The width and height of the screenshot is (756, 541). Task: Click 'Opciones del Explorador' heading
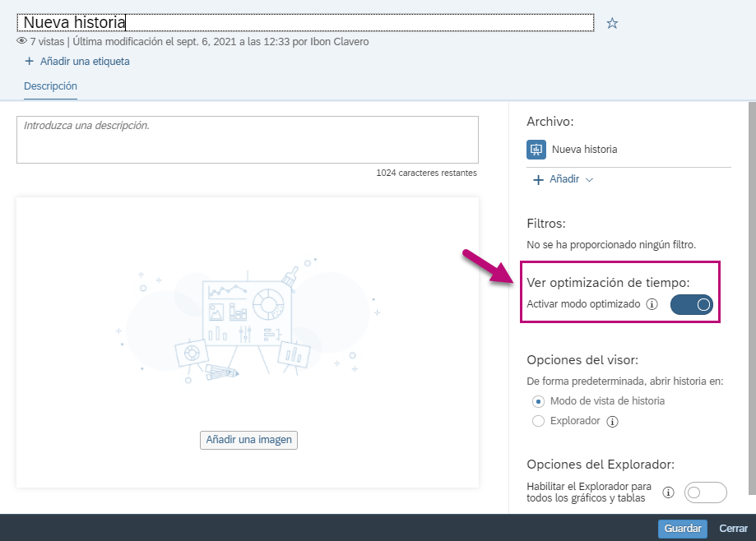pyautogui.click(x=601, y=465)
